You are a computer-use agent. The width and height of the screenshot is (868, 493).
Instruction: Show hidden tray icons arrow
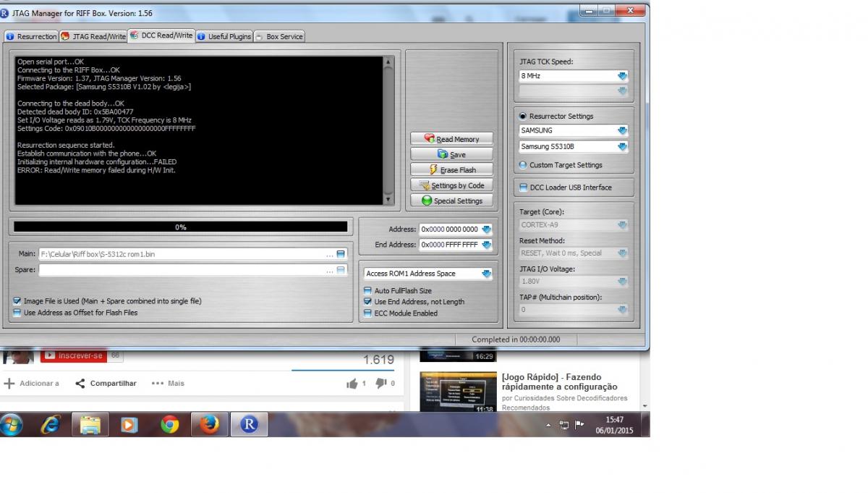click(x=548, y=425)
